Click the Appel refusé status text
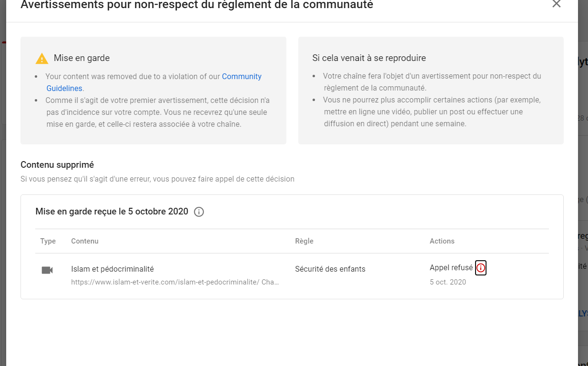The height and width of the screenshot is (366, 588). 451,268
